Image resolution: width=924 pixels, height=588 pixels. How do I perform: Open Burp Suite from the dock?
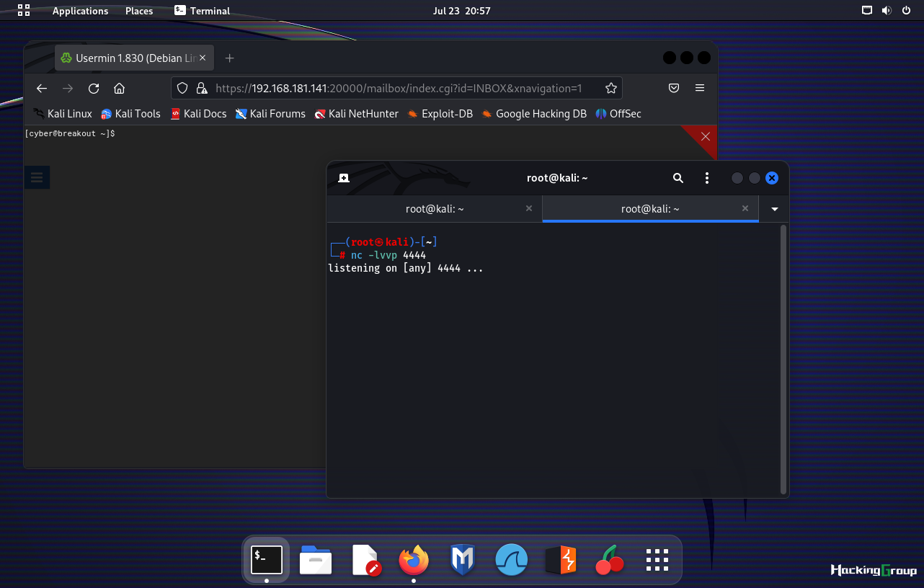tap(561, 560)
